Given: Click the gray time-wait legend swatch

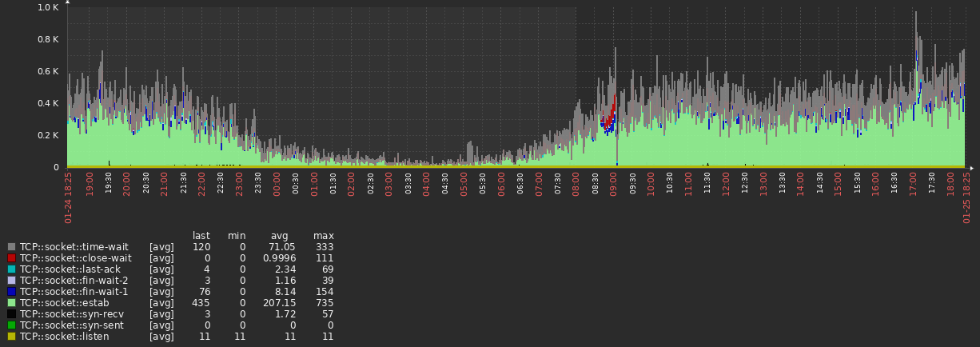Looking at the screenshot, I should 11,247.
